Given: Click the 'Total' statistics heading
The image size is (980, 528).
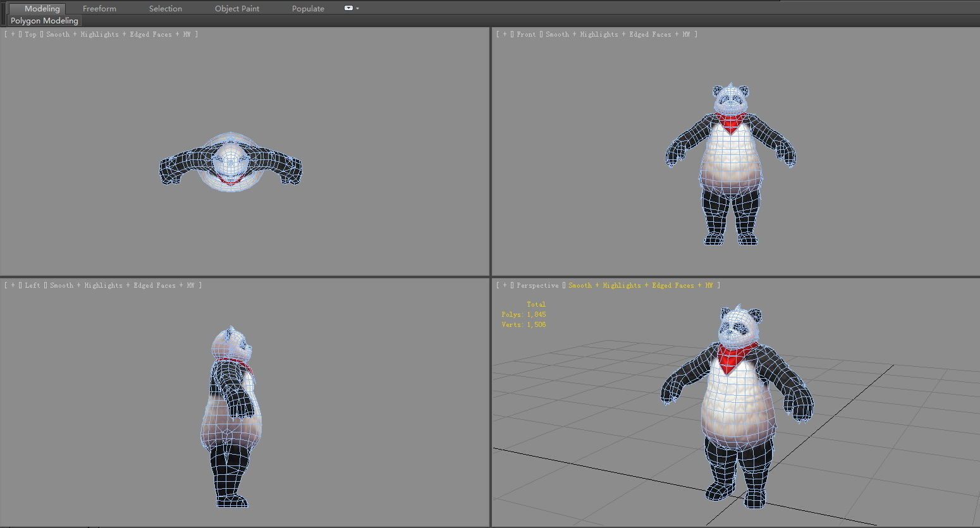Looking at the screenshot, I should [x=536, y=304].
